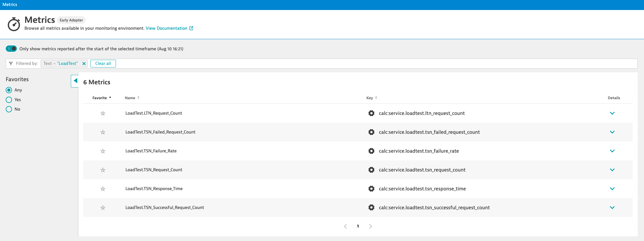The image size is (644, 241).
Task: Favorite the LoadTest.LTN_Request_Count metric star
Action: 103,113
